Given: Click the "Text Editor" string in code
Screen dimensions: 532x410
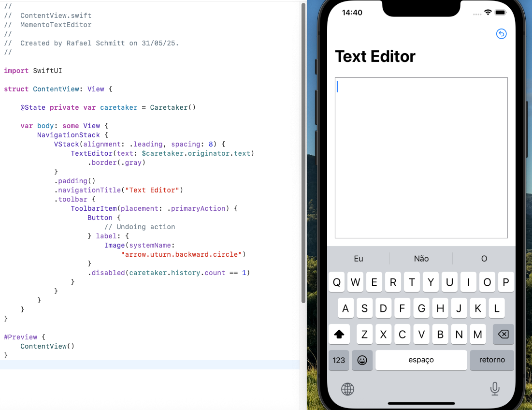Looking at the screenshot, I should (152, 190).
